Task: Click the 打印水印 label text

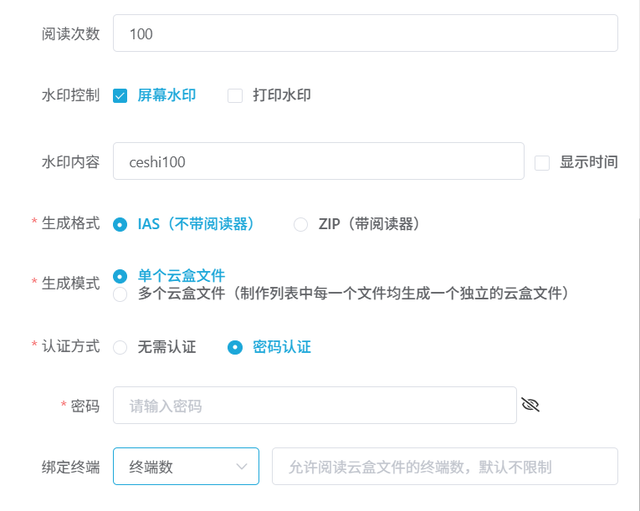Action: point(282,96)
